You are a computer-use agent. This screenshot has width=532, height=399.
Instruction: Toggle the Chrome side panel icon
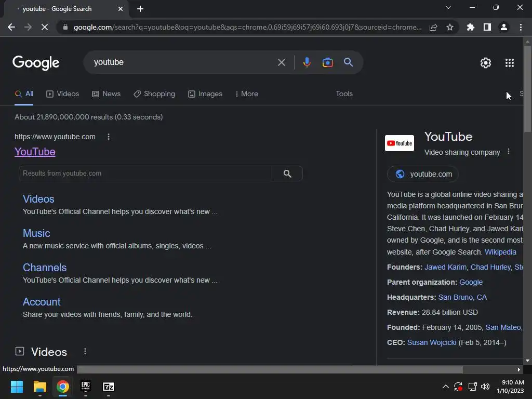pyautogui.click(x=487, y=27)
